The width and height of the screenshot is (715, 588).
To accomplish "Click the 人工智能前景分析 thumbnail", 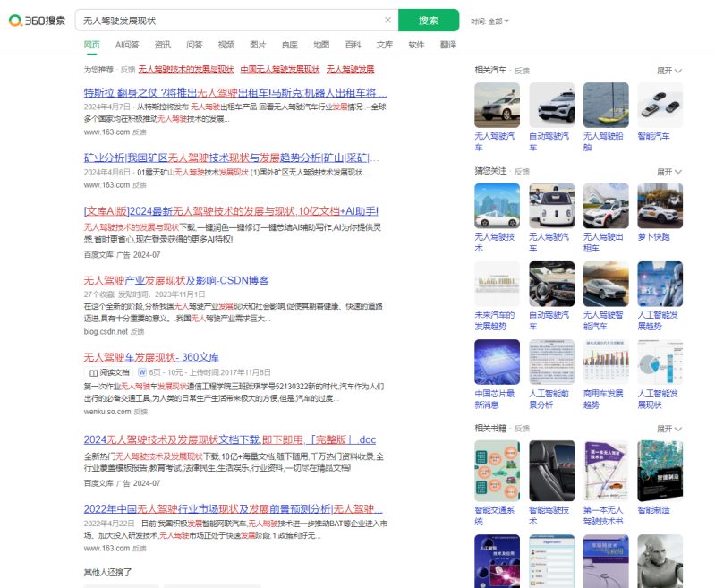I will 552,362.
